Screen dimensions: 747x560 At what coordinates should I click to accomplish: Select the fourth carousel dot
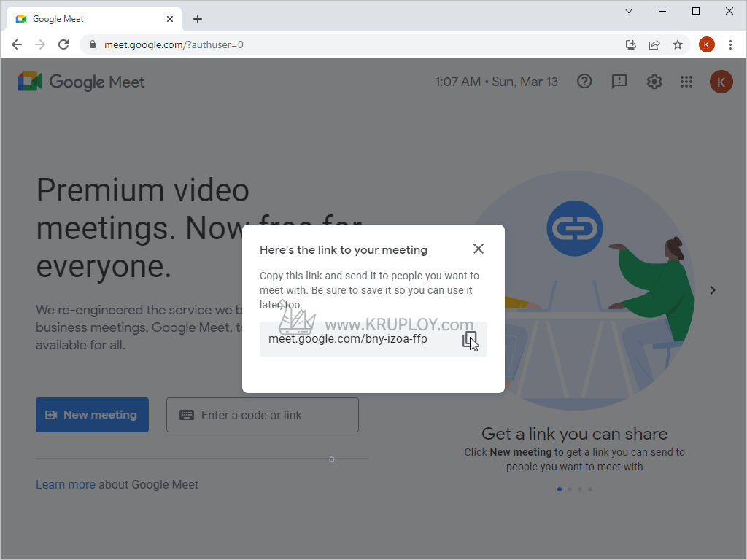(589, 489)
